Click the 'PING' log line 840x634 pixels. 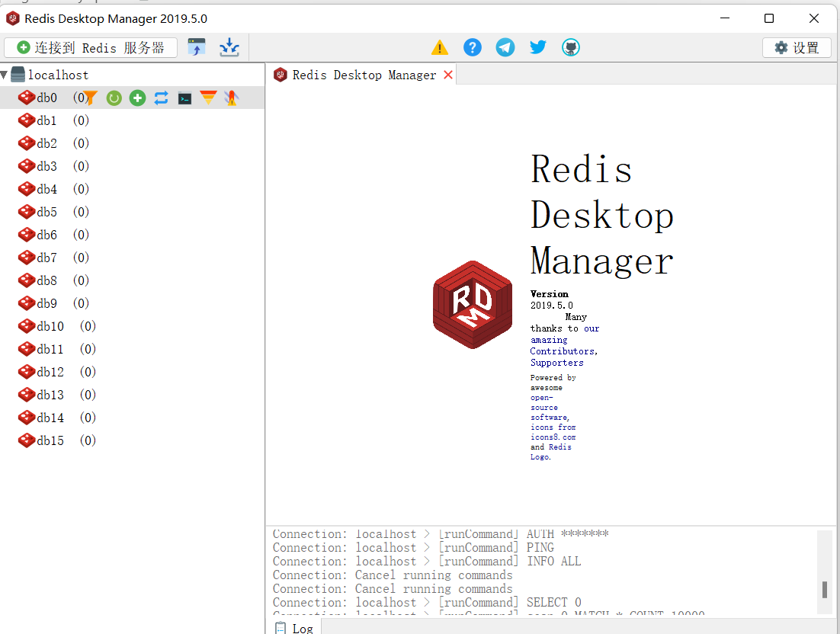(413, 548)
